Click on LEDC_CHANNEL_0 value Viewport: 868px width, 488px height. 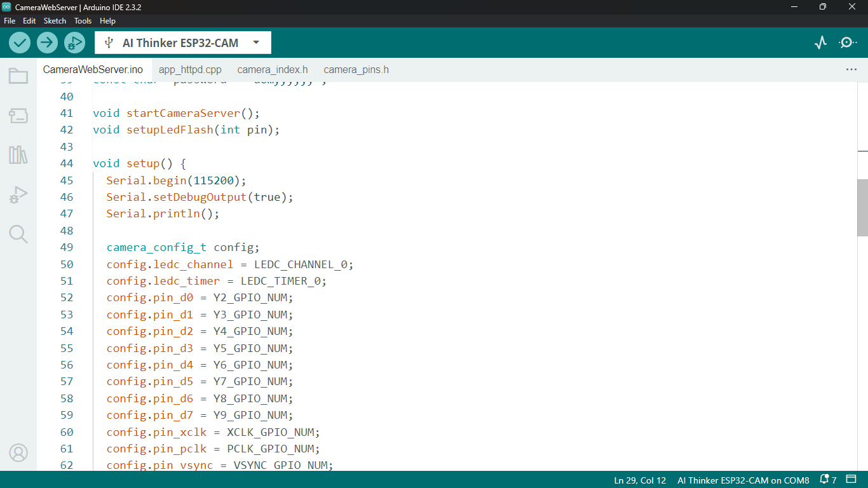[x=301, y=264]
